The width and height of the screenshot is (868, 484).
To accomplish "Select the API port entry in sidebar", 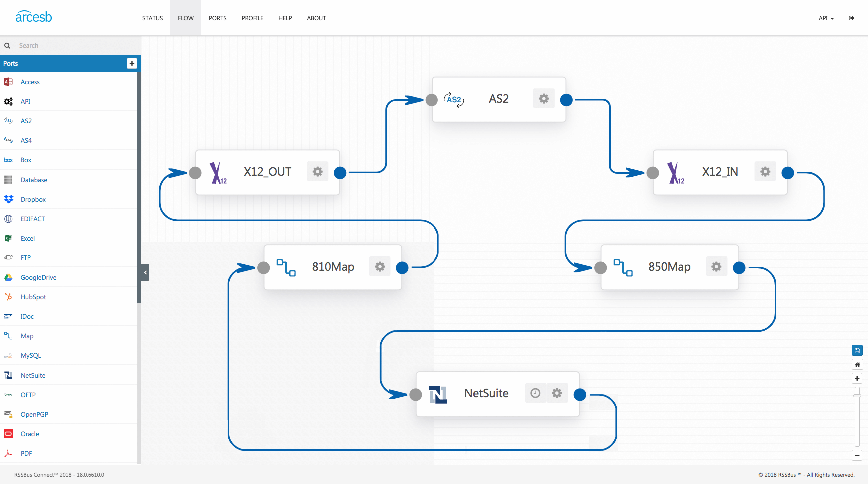I will coord(68,101).
